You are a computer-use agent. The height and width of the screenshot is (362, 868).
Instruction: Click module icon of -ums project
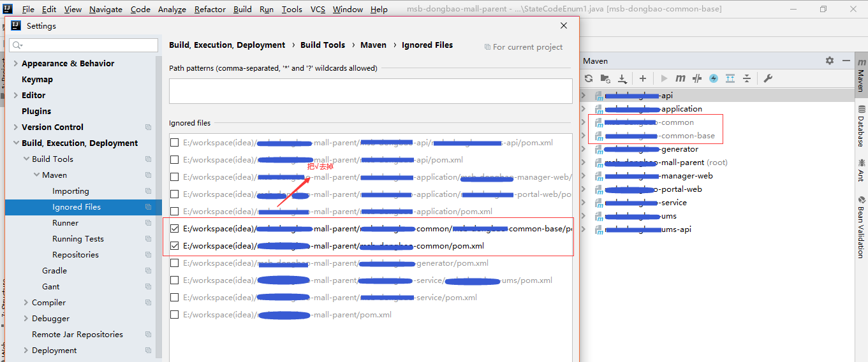pyautogui.click(x=599, y=216)
